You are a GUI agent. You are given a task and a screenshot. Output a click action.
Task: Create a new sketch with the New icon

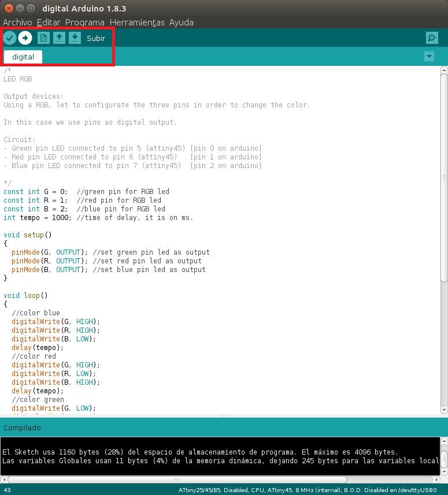coord(43,38)
